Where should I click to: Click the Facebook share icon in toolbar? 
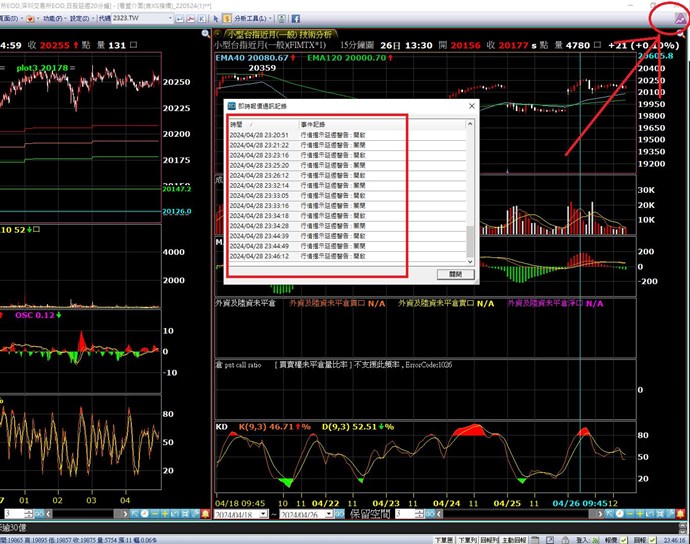click(x=296, y=19)
